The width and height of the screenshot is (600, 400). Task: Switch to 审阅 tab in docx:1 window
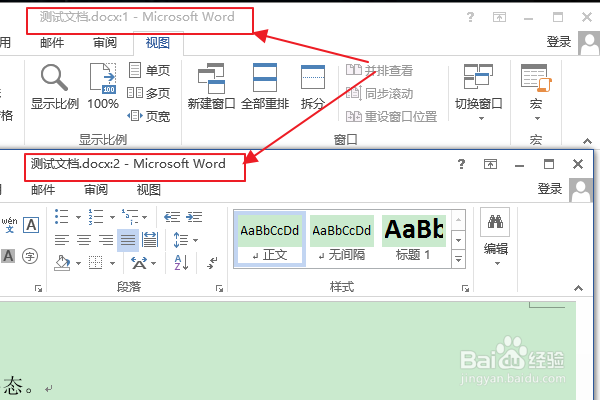(x=105, y=42)
